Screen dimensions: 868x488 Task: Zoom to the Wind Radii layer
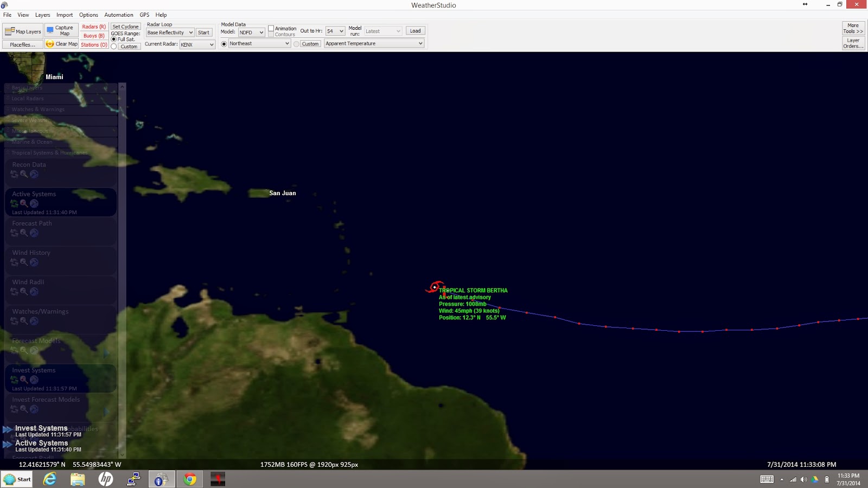click(x=24, y=291)
